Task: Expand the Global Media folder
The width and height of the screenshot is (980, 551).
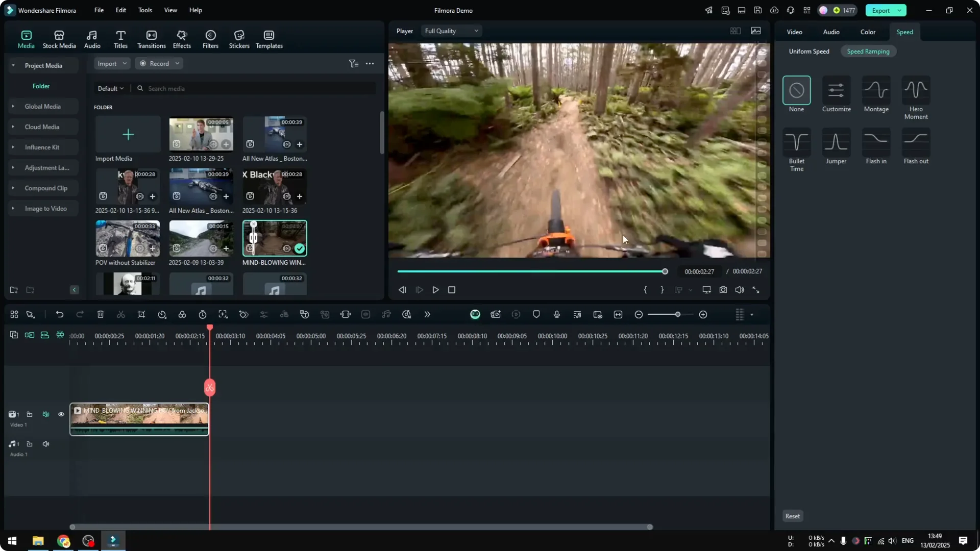Action: [x=13, y=106]
